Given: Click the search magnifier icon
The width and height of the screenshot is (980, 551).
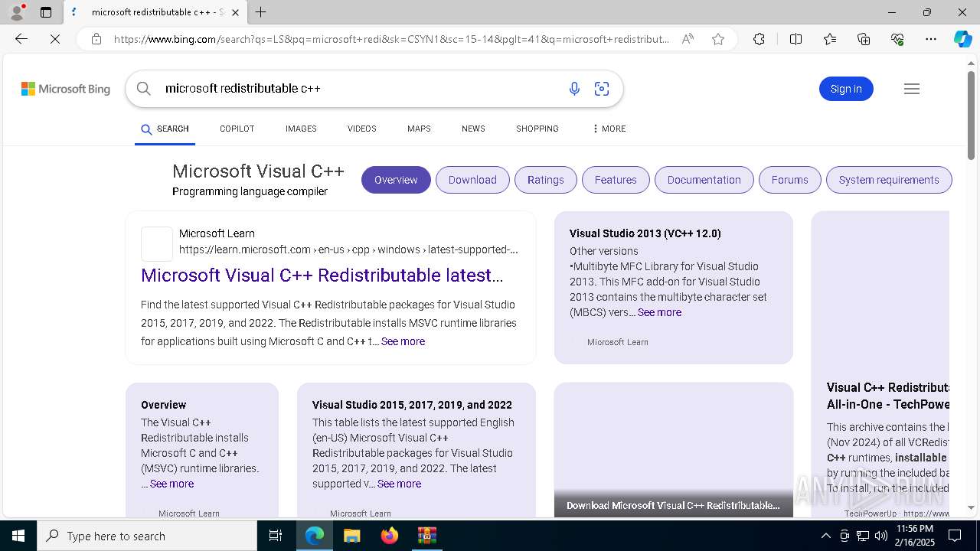Looking at the screenshot, I should click(x=143, y=89).
